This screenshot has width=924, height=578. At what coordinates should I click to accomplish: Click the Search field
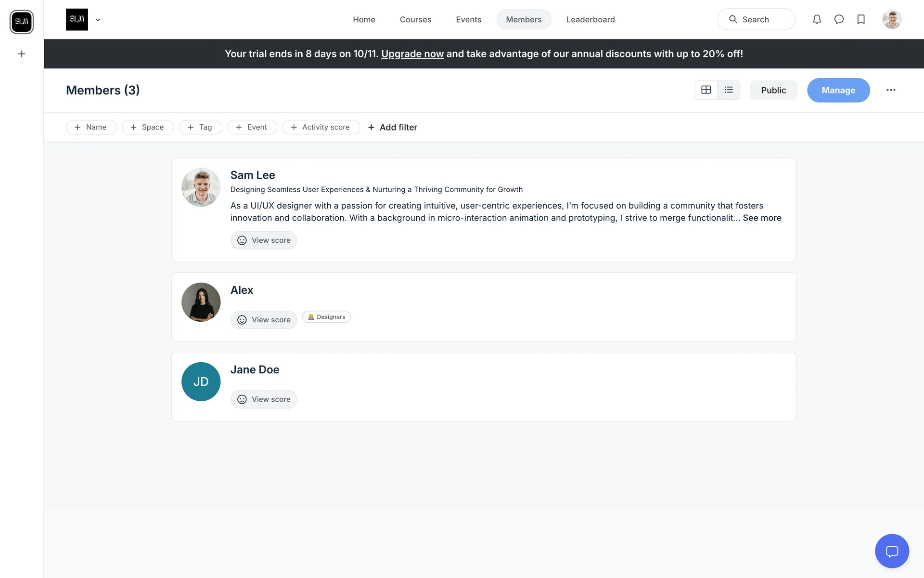tap(756, 20)
